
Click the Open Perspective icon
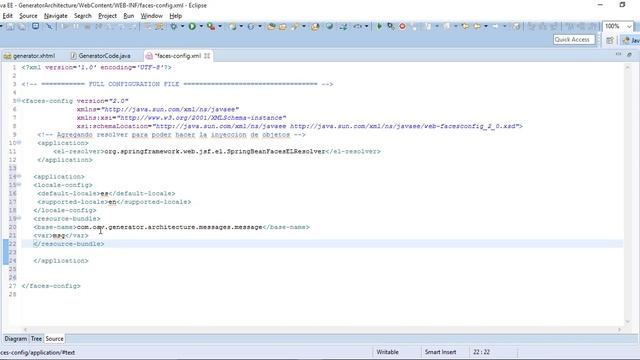[610, 40]
